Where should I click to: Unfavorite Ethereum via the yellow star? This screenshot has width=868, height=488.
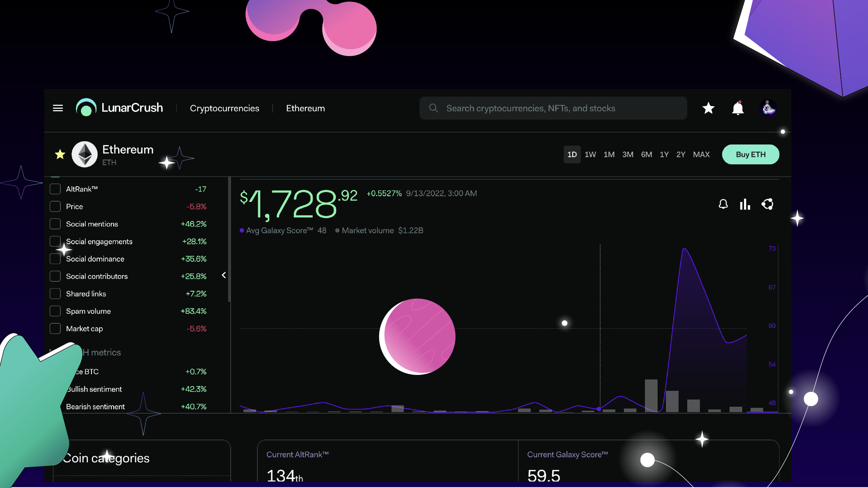click(60, 154)
